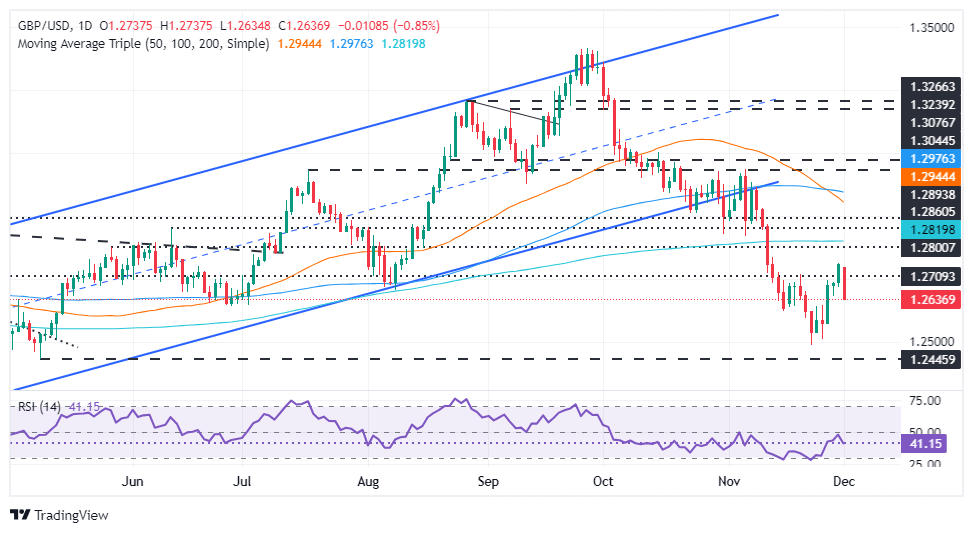Click the blue 1.29763 price label
Viewport: 973px width, 533px height.
coord(931,157)
